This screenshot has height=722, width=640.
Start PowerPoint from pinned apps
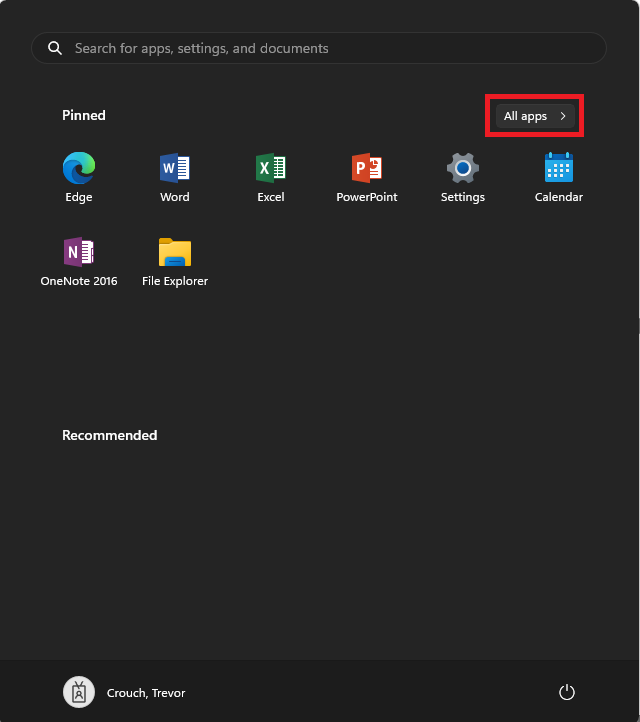(367, 168)
